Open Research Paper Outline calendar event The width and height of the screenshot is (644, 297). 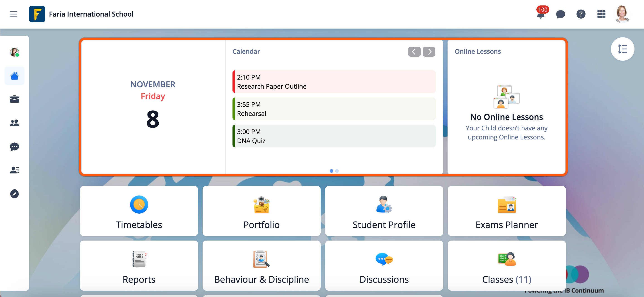pos(334,82)
